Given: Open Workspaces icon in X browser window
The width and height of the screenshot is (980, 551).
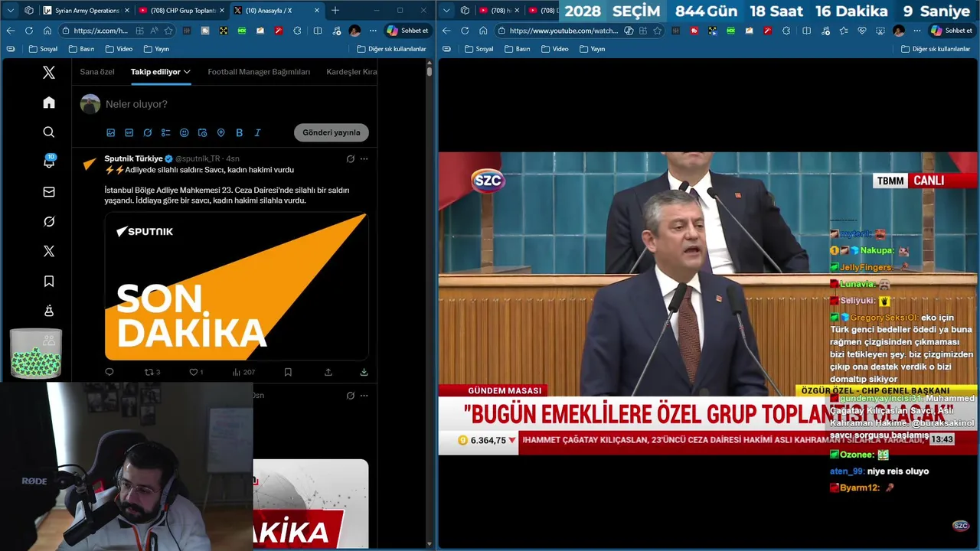Looking at the screenshot, I should pyautogui.click(x=29, y=11).
